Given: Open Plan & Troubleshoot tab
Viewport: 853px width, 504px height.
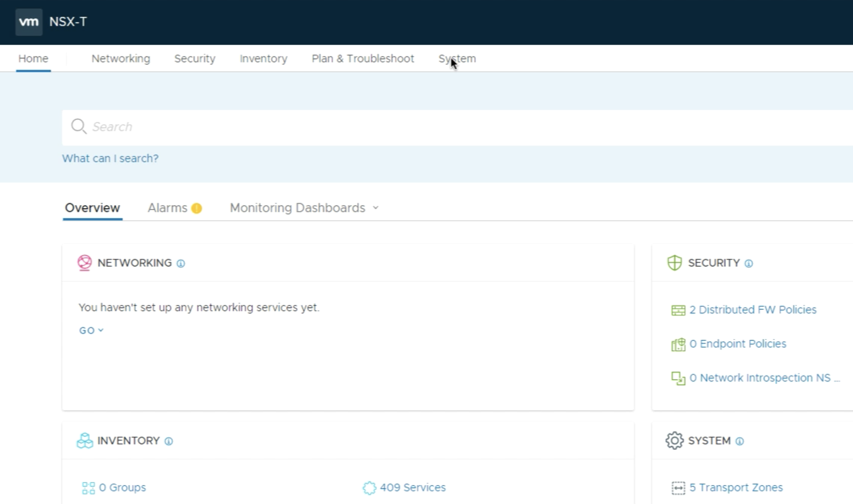Looking at the screenshot, I should (x=363, y=59).
